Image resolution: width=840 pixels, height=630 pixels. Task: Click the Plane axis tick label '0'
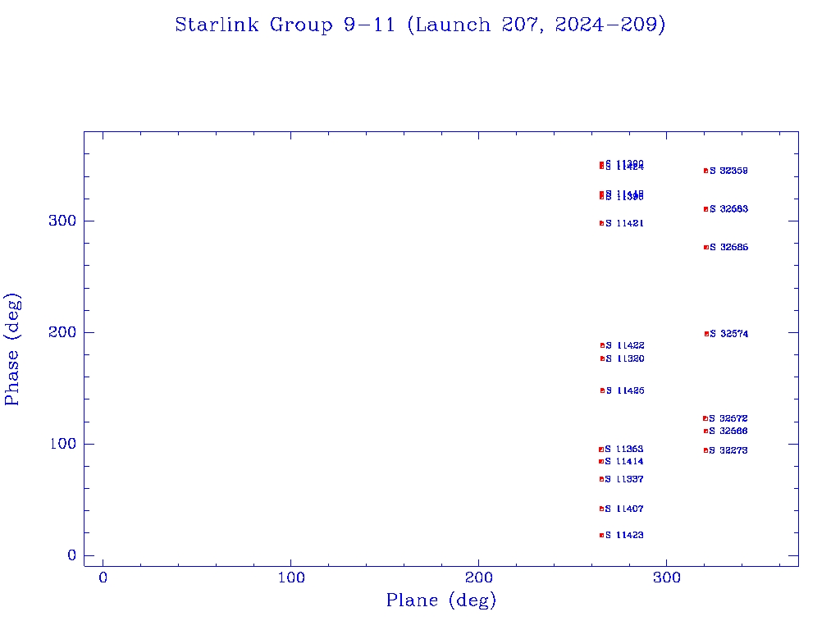tap(103, 577)
